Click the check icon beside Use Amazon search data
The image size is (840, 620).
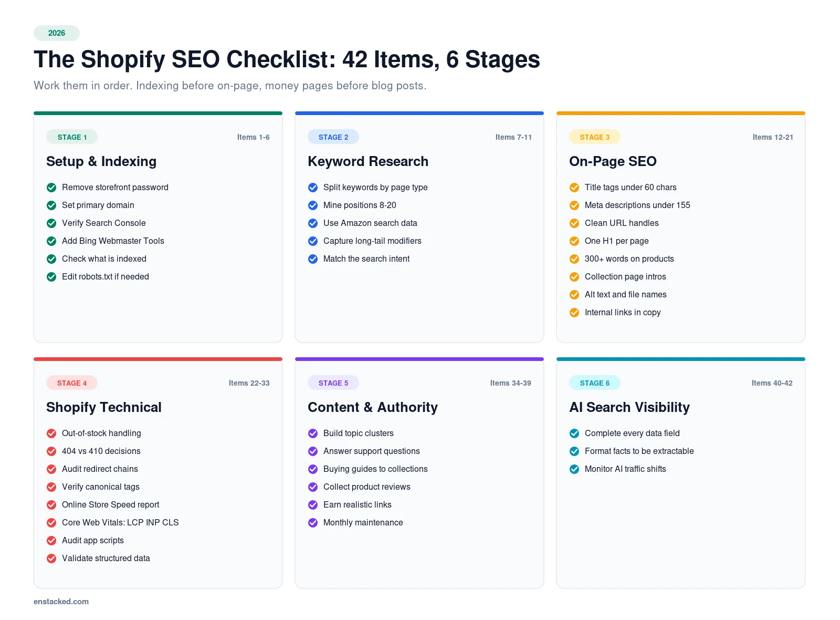[x=313, y=223]
